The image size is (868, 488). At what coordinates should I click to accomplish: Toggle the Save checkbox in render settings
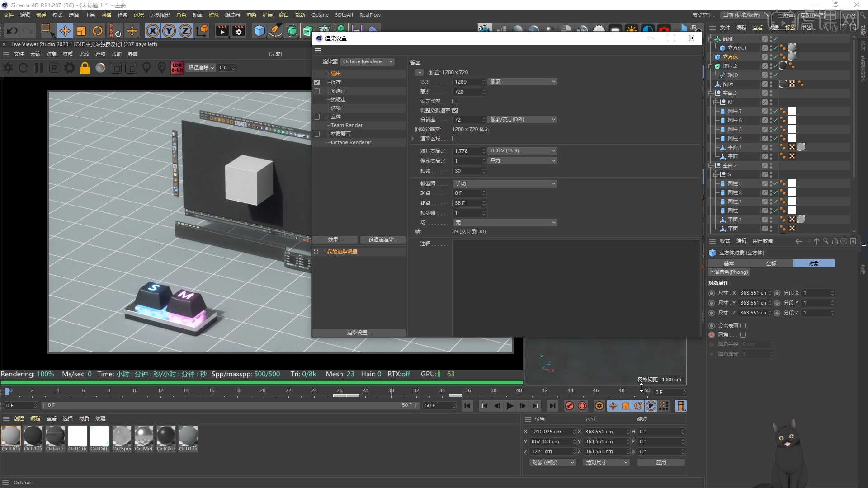[316, 82]
